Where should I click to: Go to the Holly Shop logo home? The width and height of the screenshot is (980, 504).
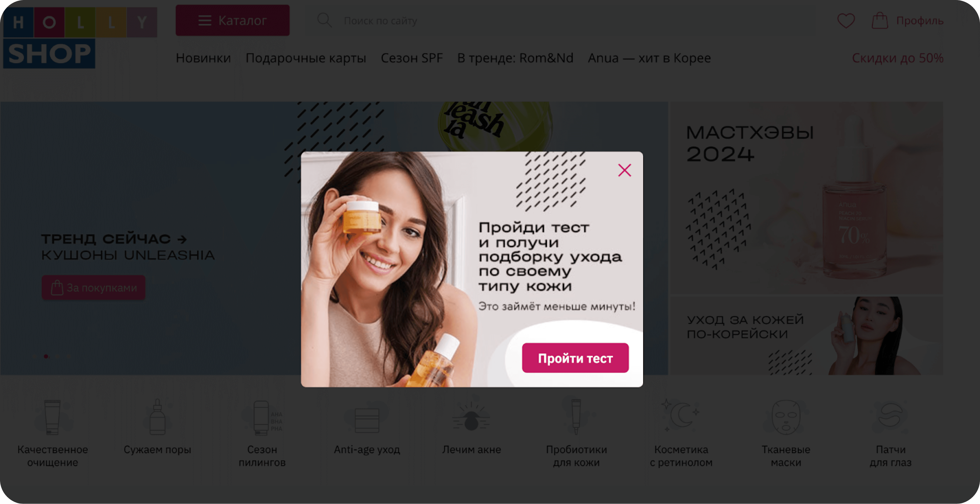80,37
